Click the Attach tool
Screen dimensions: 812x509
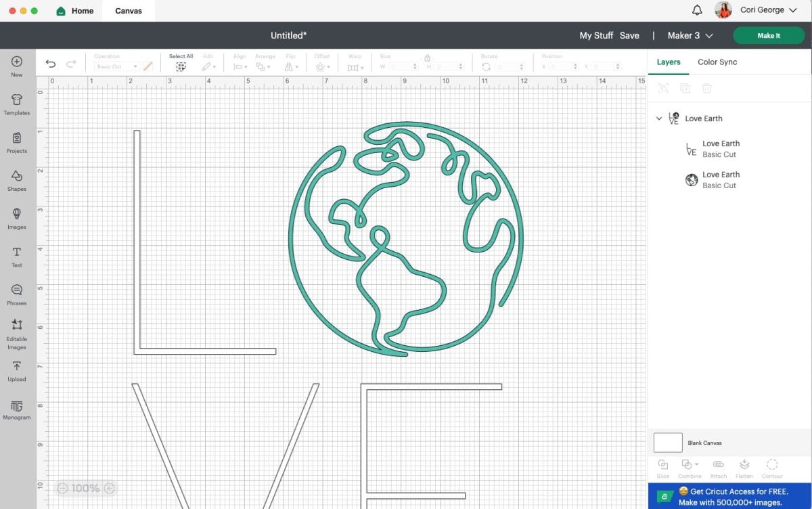719,468
